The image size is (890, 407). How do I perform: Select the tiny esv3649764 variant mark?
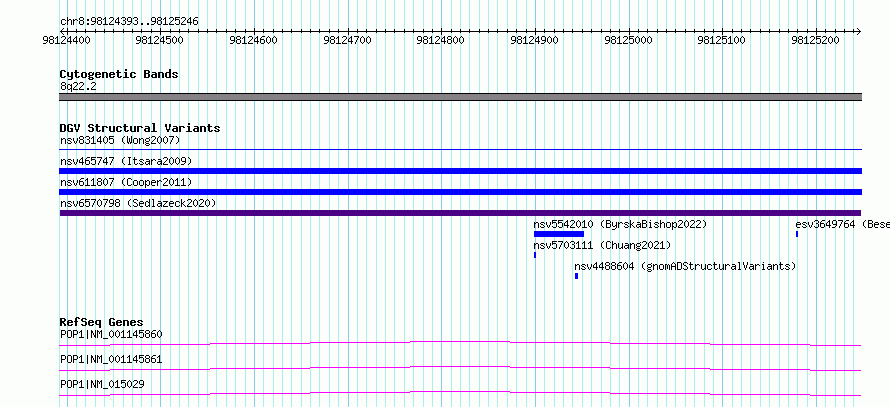797,234
